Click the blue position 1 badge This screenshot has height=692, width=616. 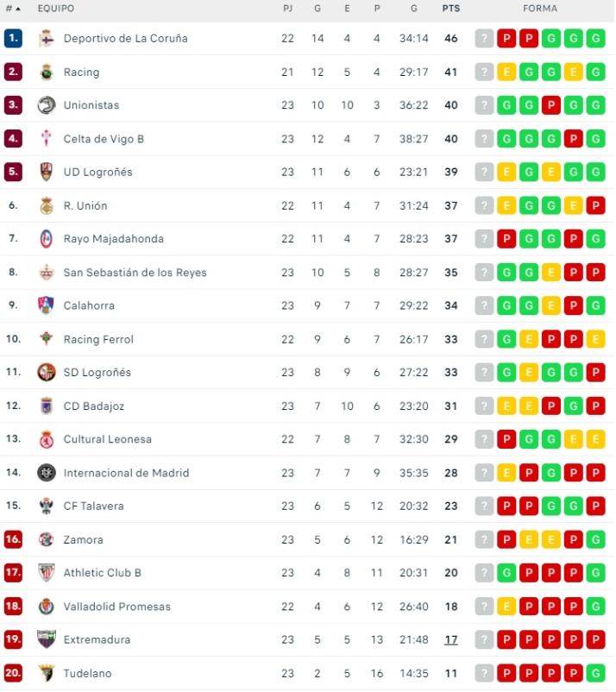13,38
